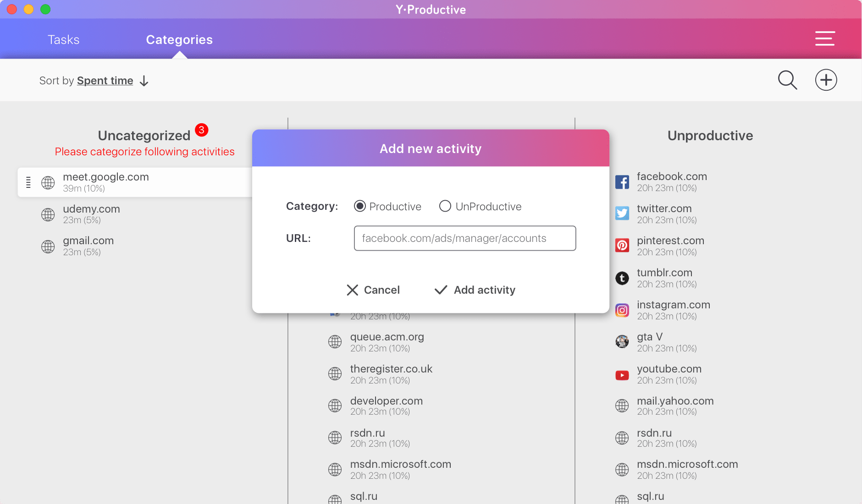The height and width of the screenshot is (504, 862).
Task: Open the hamburger menu
Action: coord(824,38)
